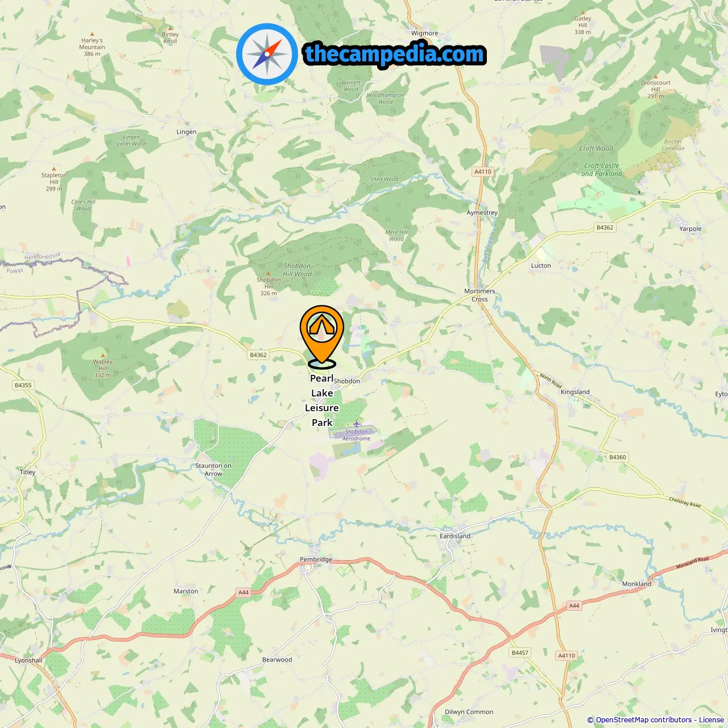Screen dimensions: 728x728
Task: Click the Shobdon Aerodrome airplane icon
Action: tap(357, 424)
